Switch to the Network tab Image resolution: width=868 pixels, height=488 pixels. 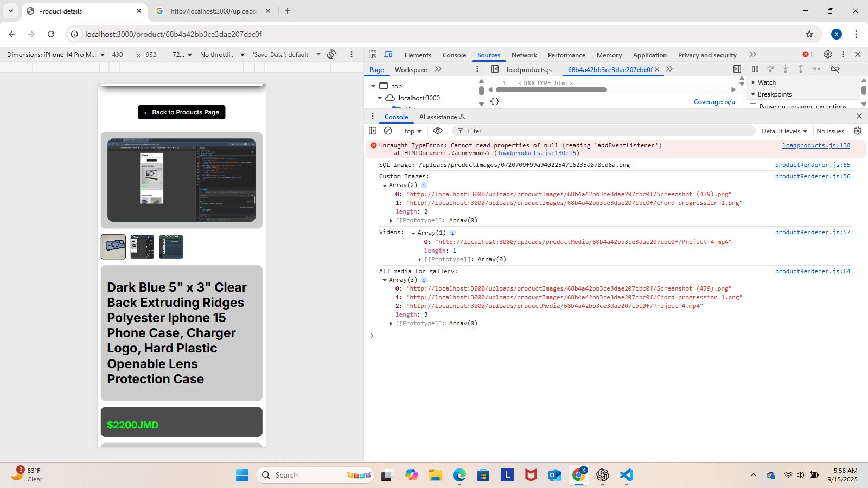tap(524, 55)
